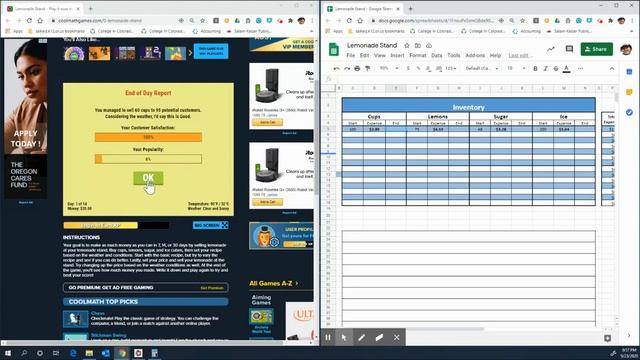Click the popularity progress bar
Screen dimensions: 640x360
[148, 159]
